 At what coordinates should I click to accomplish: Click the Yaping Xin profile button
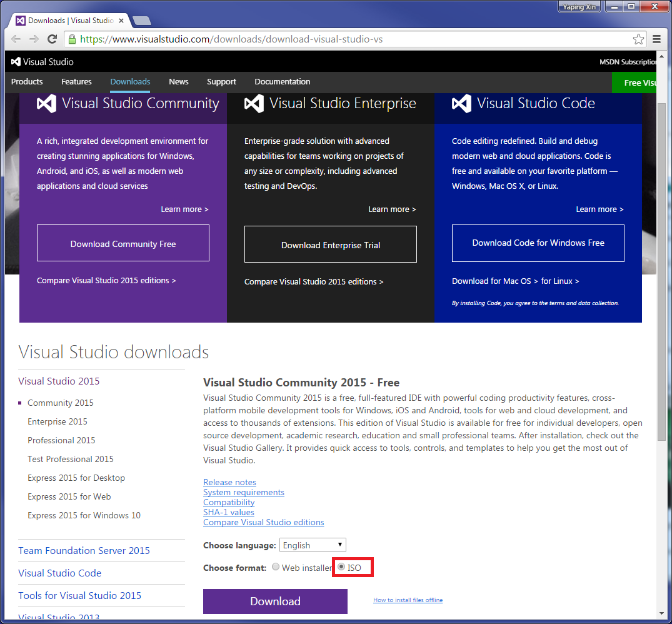coord(579,6)
